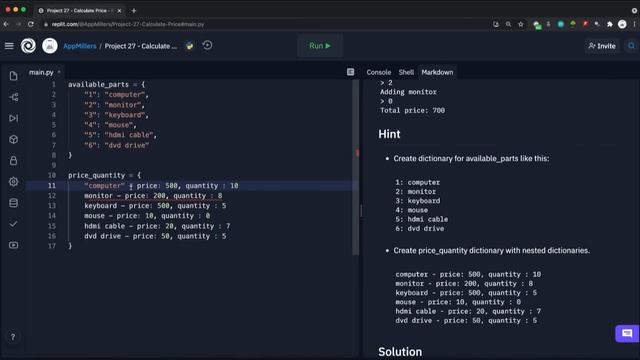This screenshot has width=640, height=360.
Task: Switch to the Markdown tab
Action: click(437, 72)
